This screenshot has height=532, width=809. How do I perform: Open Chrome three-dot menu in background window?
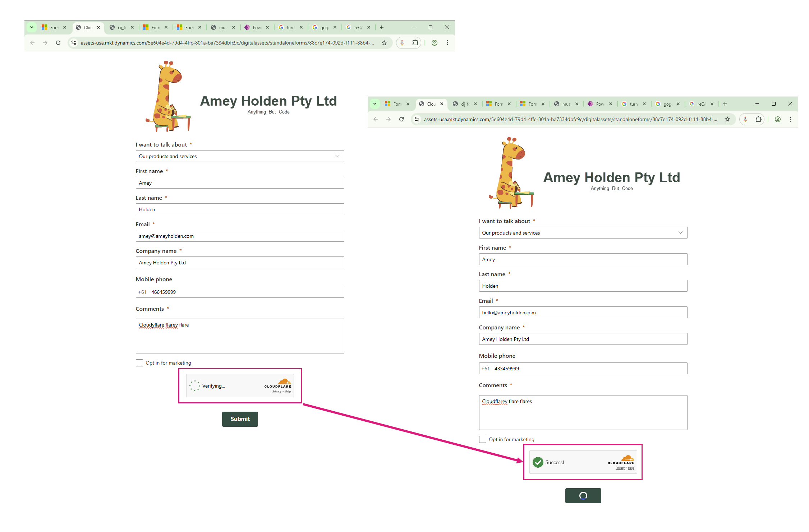coord(447,43)
